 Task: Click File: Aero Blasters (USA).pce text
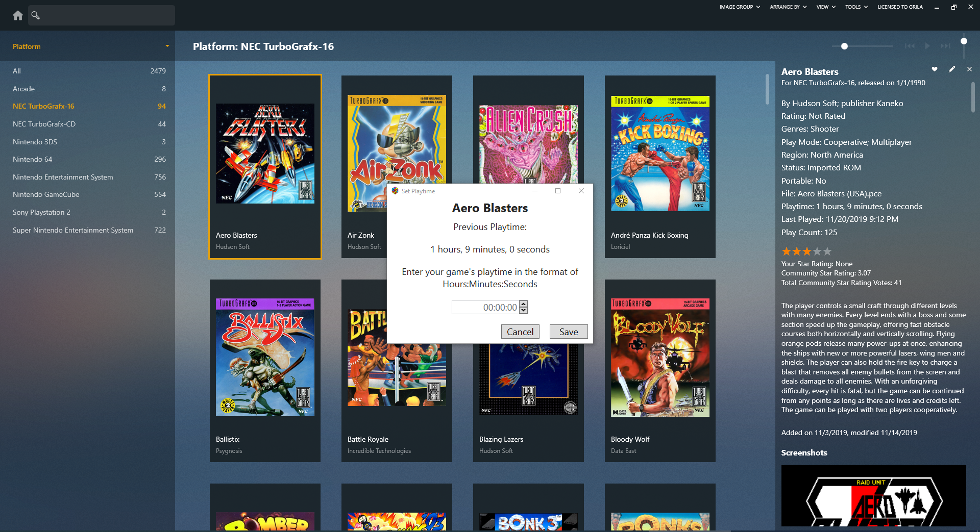[x=831, y=194]
